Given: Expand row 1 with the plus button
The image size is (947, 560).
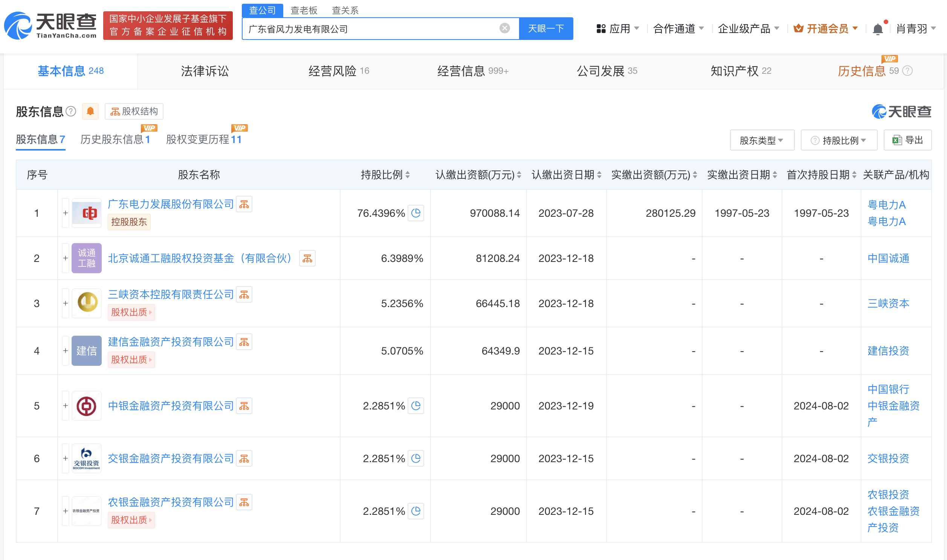Looking at the screenshot, I should [x=65, y=213].
